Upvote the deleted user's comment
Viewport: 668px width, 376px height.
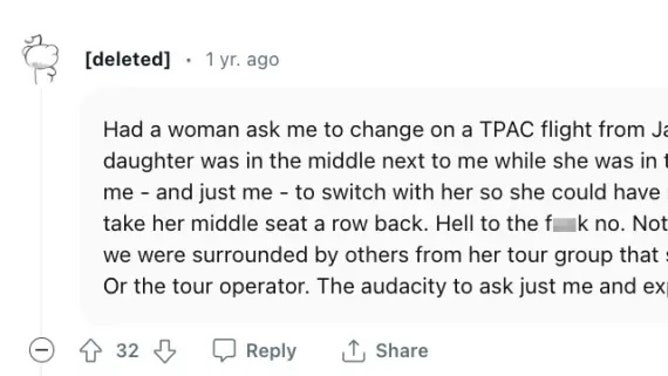[91, 350]
